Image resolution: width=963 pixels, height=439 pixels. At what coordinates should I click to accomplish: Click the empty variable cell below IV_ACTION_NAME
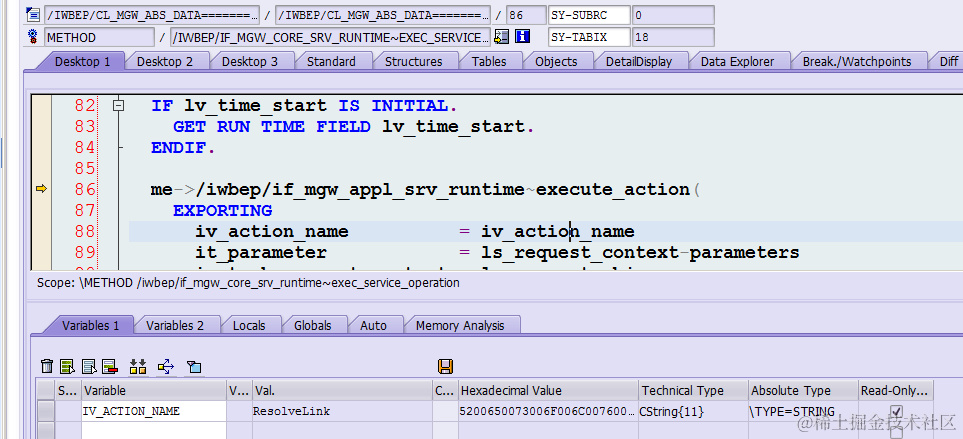154,430
